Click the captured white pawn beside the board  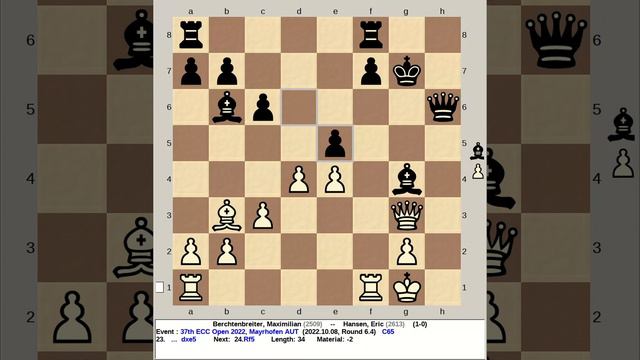[478, 171]
